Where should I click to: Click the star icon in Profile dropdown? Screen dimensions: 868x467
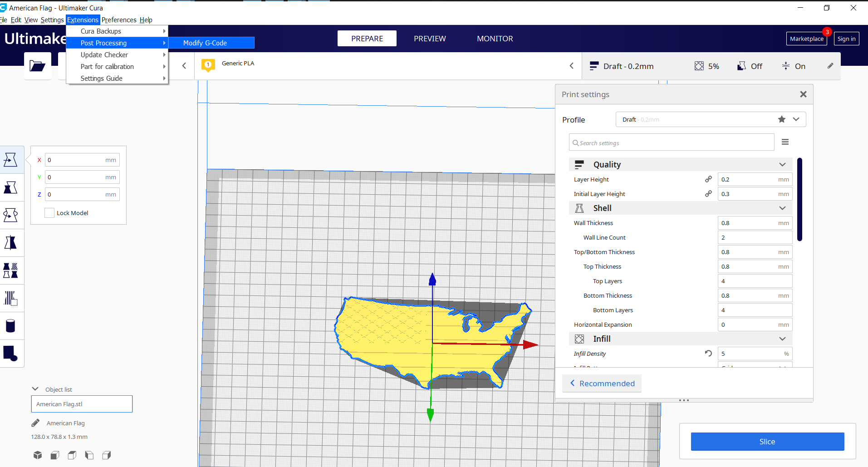click(x=782, y=119)
